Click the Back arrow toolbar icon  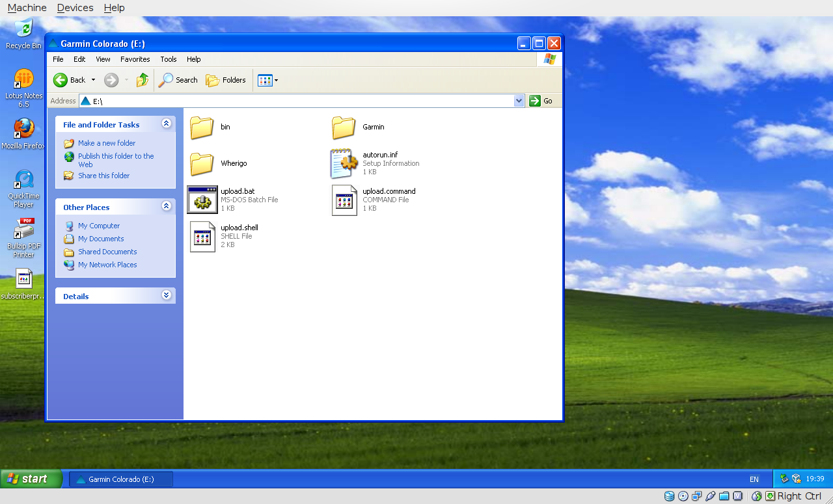click(61, 80)
